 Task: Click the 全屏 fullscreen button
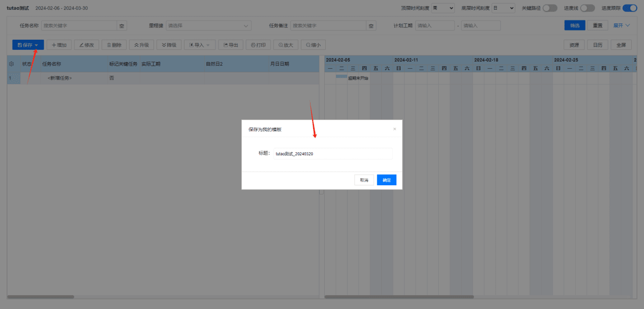pyautogui.click(x=621, y=45)
